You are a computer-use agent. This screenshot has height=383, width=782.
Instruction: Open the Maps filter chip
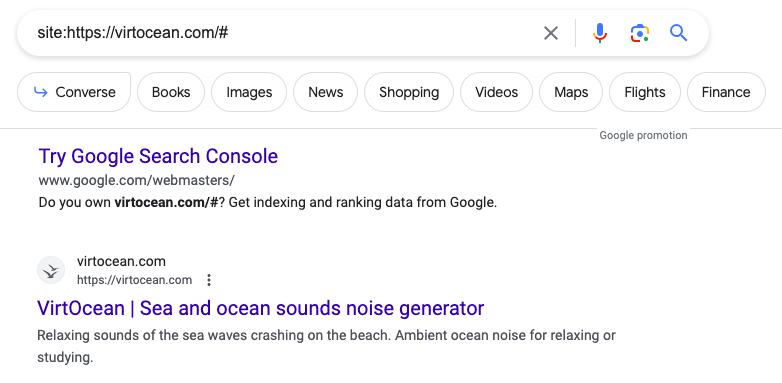pos(571,92)
